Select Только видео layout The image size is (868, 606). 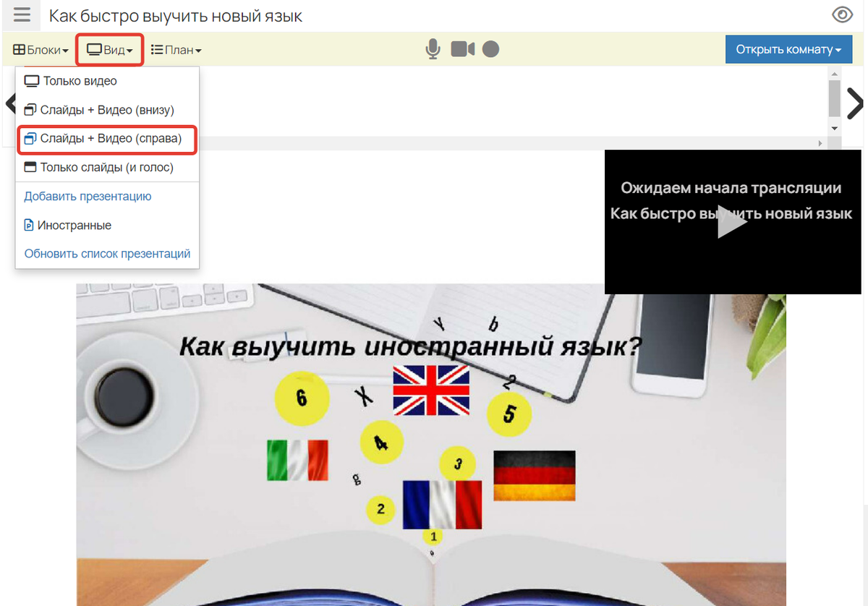[80, 81]
